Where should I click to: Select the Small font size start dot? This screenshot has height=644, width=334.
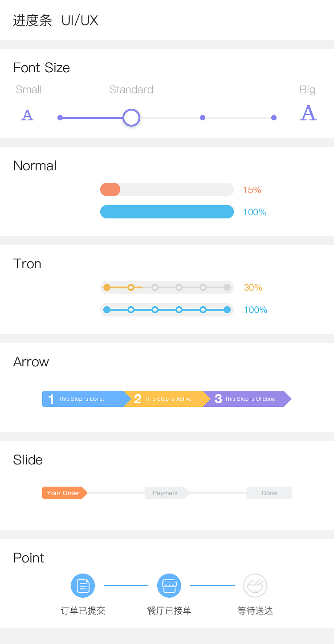pyautogui.click(x=60, y=118)
